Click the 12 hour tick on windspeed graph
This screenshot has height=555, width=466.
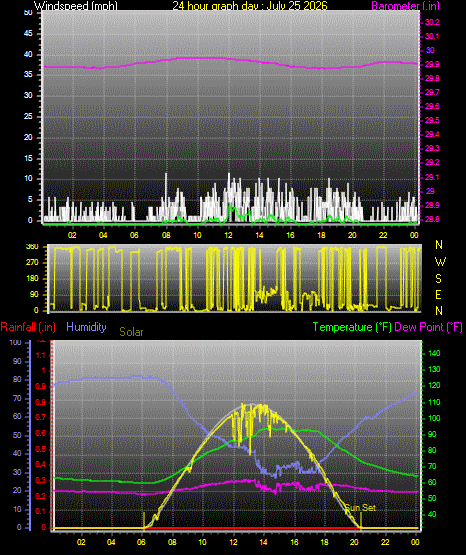point(228,235)
